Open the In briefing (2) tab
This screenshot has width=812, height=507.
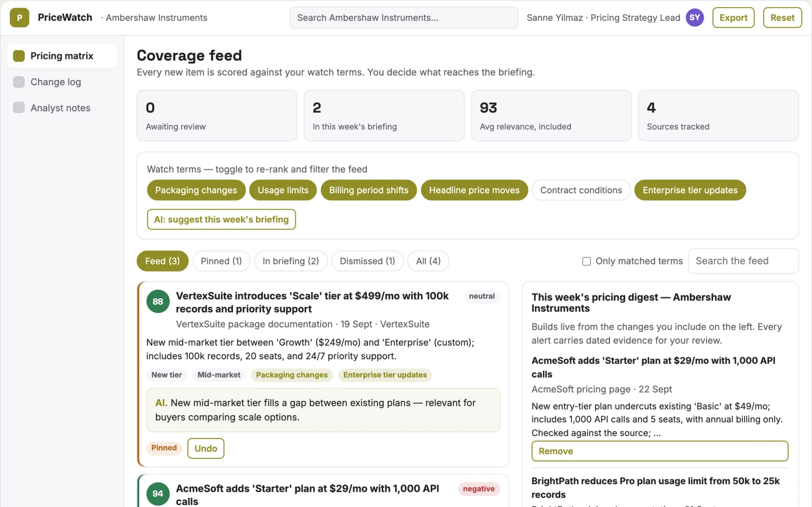coord(291,261)
